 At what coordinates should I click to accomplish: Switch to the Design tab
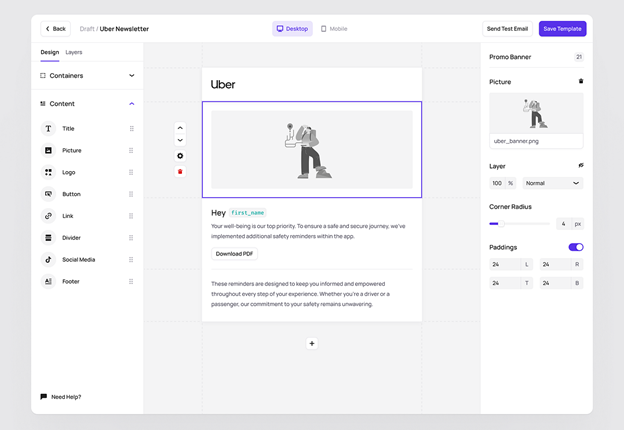pos(50,52)
